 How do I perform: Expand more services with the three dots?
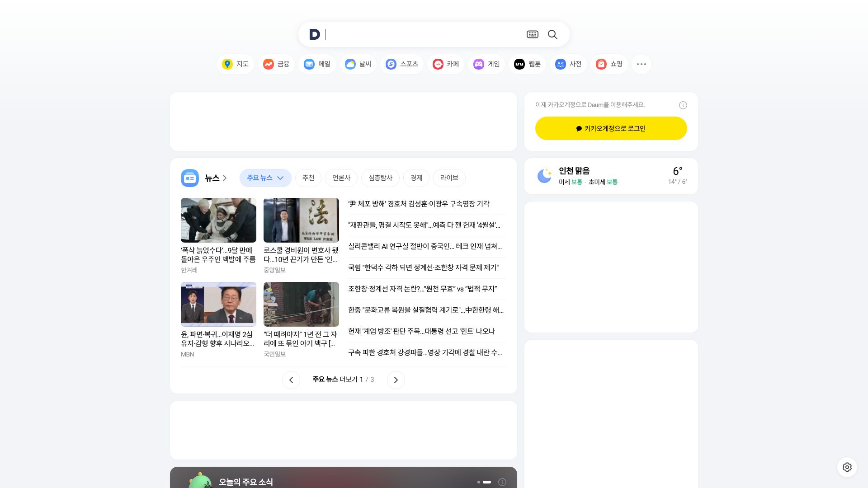coord(641,64)
